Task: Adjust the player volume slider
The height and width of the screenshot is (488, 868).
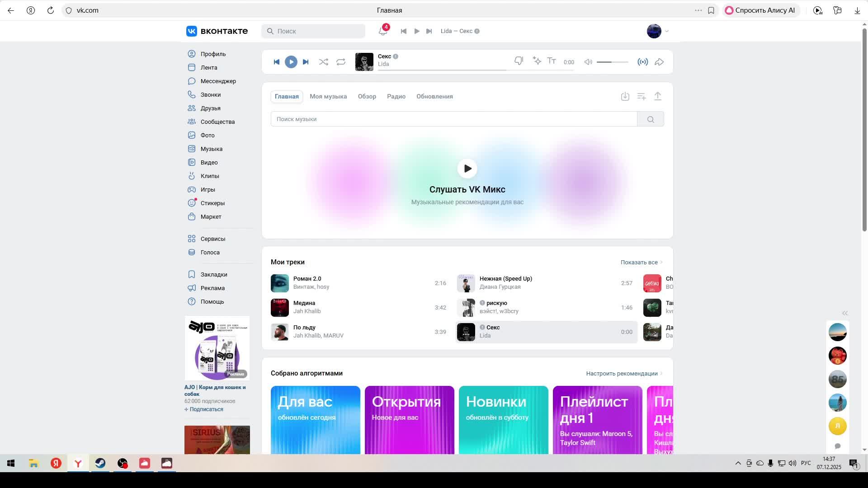Action: (612, 62)
